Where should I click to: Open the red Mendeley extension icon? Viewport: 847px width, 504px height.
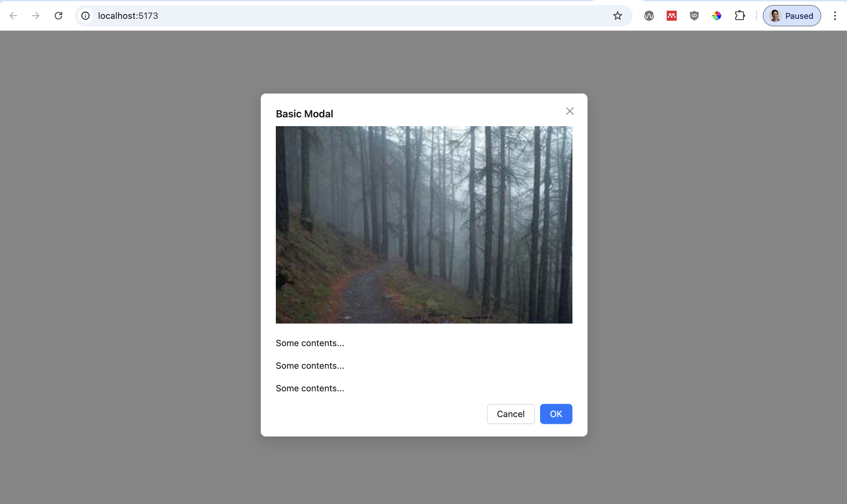click(671, 16)
